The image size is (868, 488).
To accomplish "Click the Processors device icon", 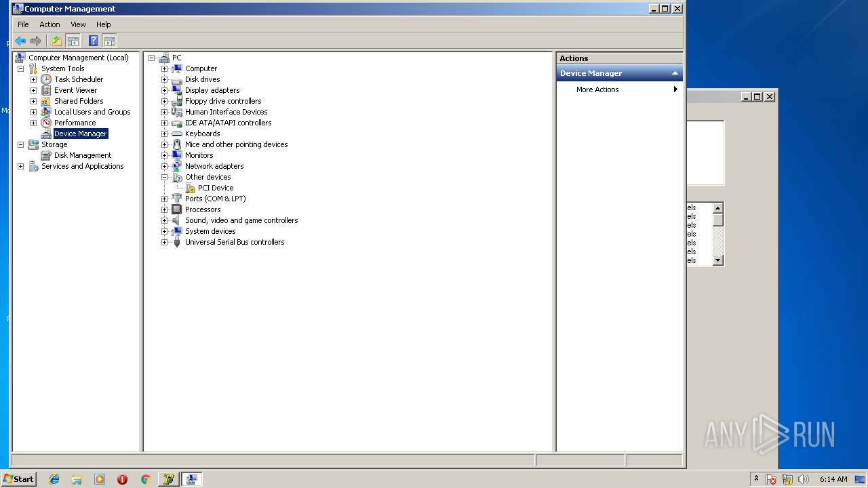I will click(x=177, y=209).
